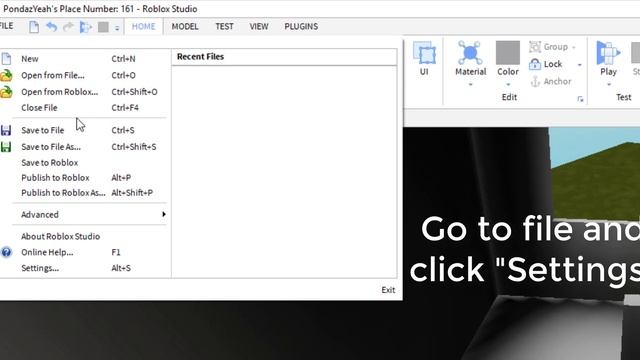Click the New document icon in quick access toolbar

coord(34,27)
